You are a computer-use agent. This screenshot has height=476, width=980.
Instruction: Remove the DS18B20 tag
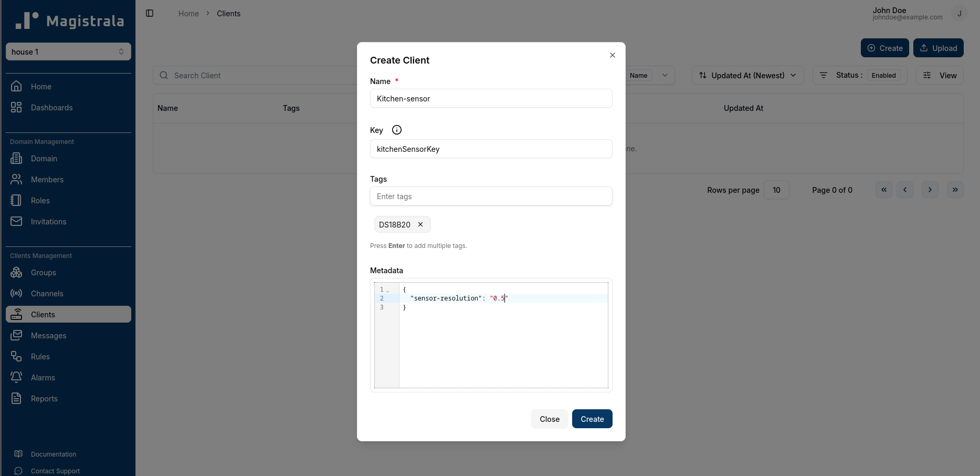pos(420,224)
